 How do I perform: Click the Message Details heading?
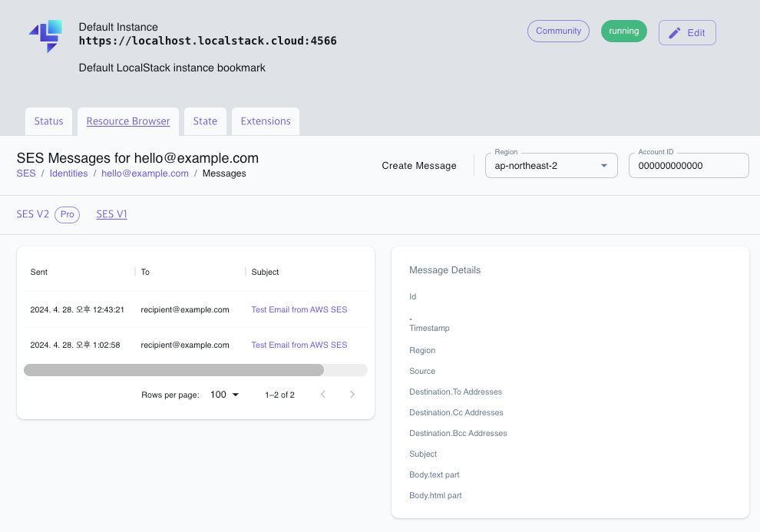[x=445, y=270]
